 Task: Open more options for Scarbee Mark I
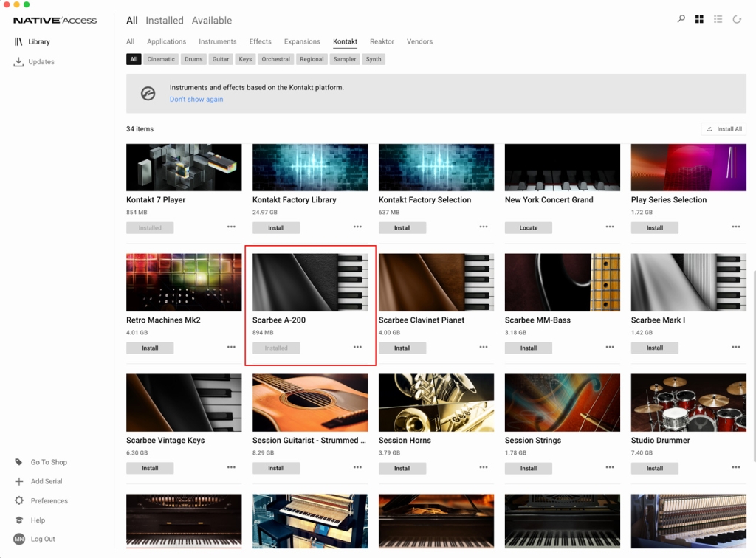tap(736, 347)
